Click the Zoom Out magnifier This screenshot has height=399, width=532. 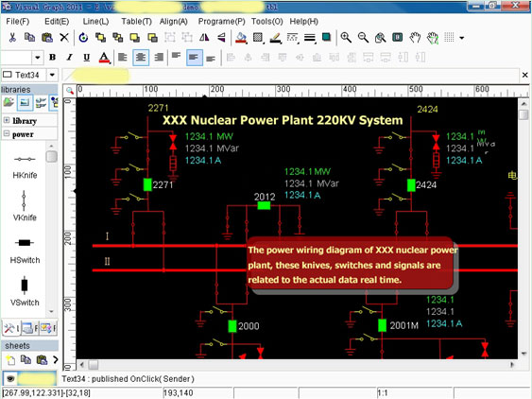coord(363,38)
